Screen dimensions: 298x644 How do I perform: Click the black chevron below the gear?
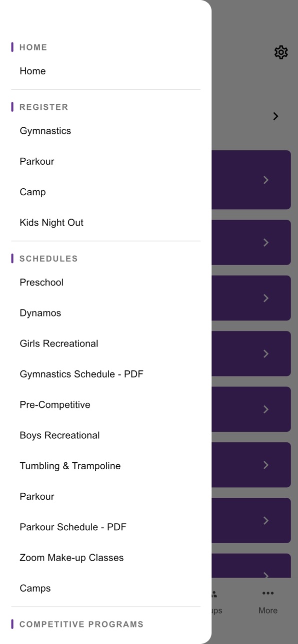pos(275,116)
